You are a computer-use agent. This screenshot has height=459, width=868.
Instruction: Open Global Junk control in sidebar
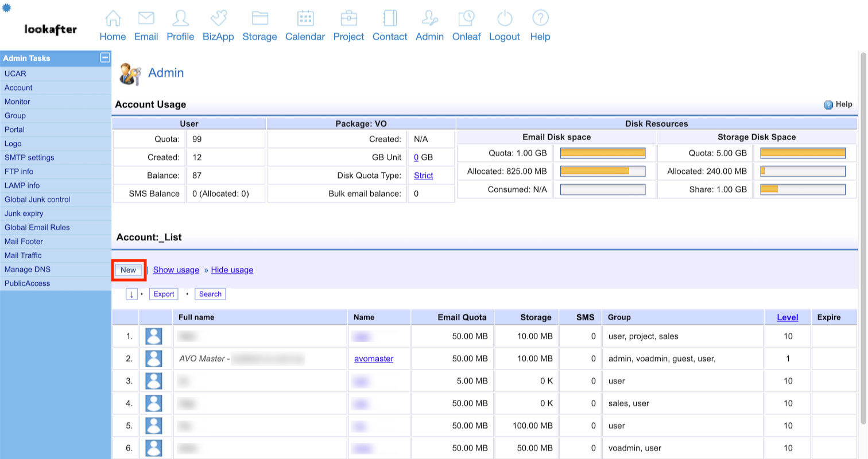click(37, 200)
